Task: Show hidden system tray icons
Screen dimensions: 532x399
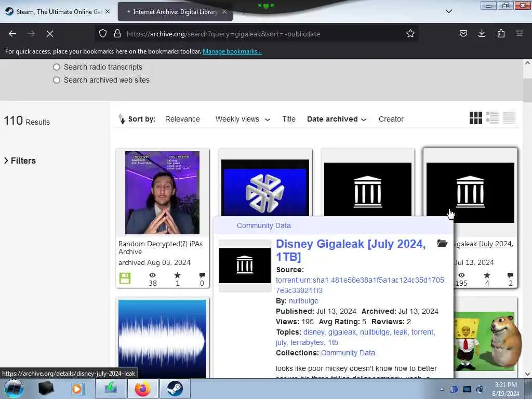Action: 442,389
